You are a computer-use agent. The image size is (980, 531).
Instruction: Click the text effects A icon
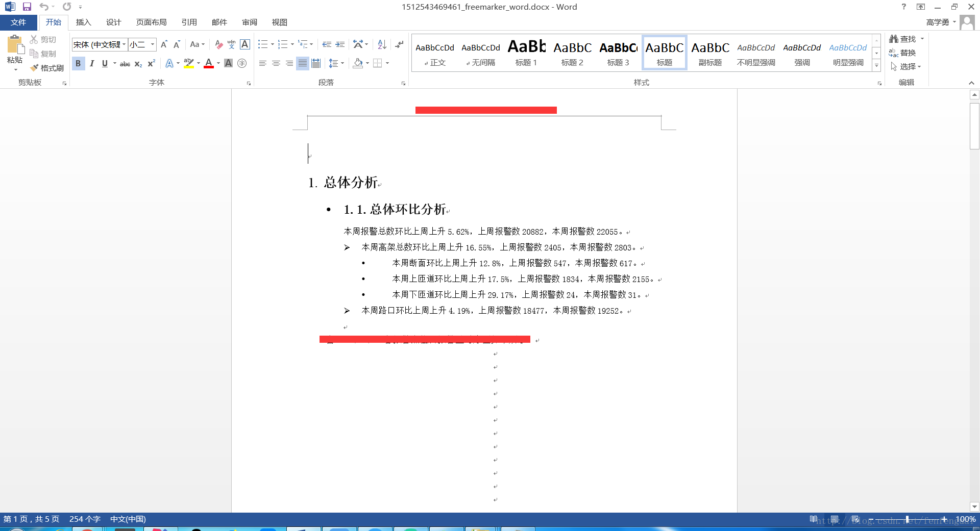pos(169,63)
